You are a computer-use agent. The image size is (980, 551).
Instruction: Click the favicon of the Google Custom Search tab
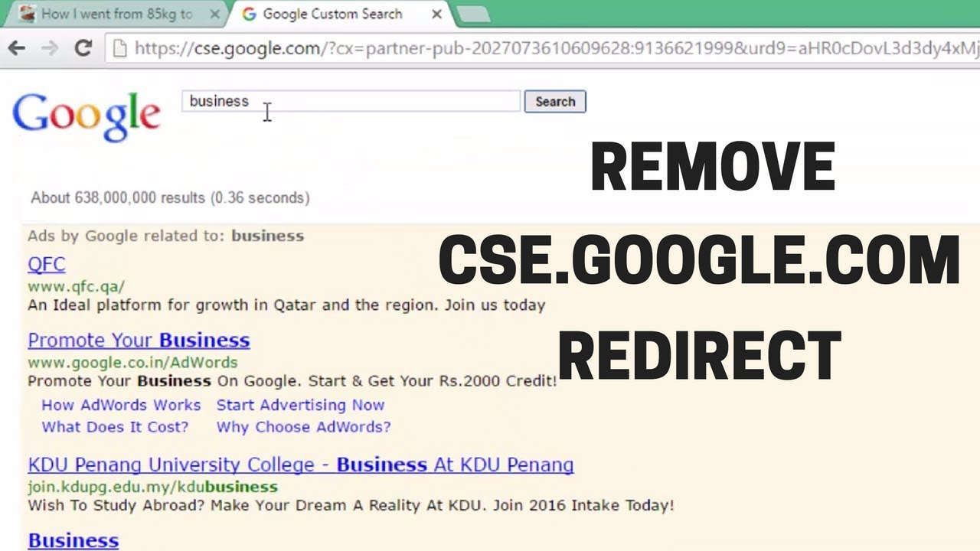[249, 14]
